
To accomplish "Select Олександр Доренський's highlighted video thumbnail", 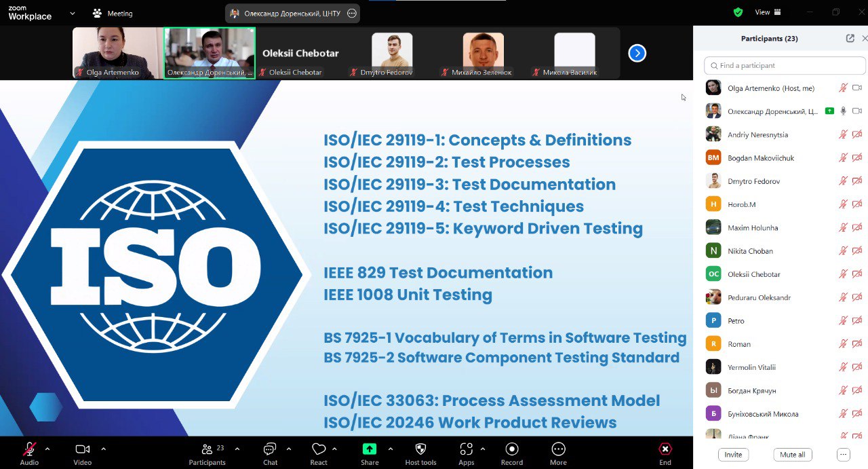I will pyautogui.click(x=210, y=53).
